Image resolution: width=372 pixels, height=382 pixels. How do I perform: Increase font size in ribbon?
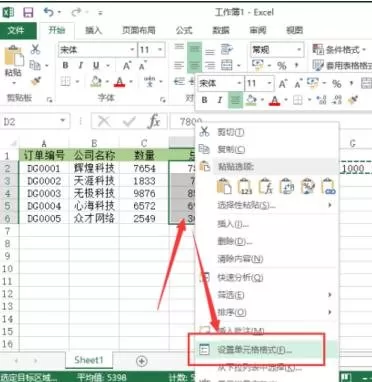127,66
